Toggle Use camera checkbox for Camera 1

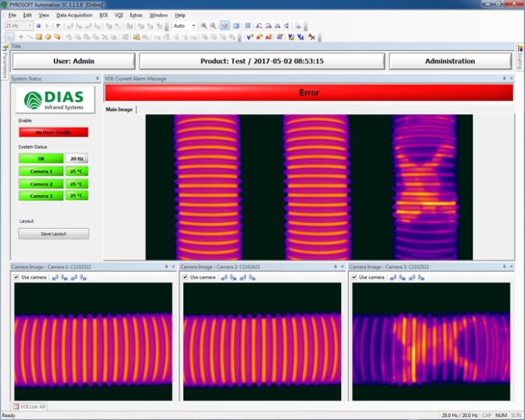coord(17,277)
